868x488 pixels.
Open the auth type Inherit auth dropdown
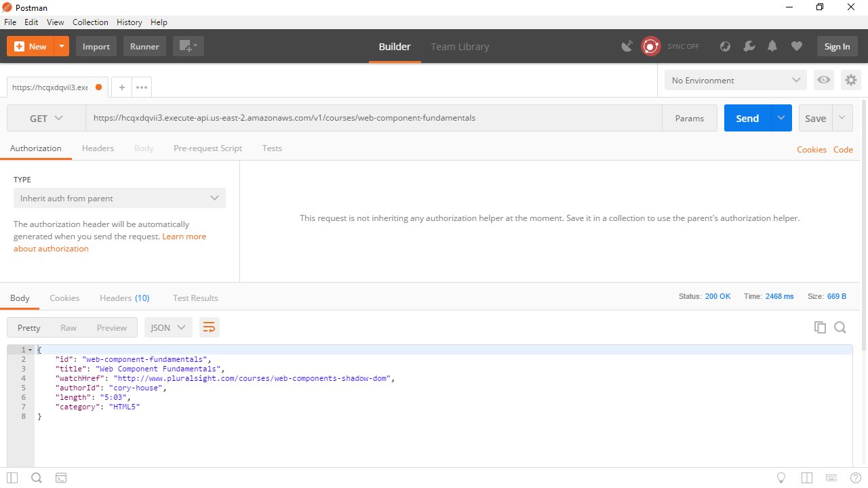tap(119, 198)
